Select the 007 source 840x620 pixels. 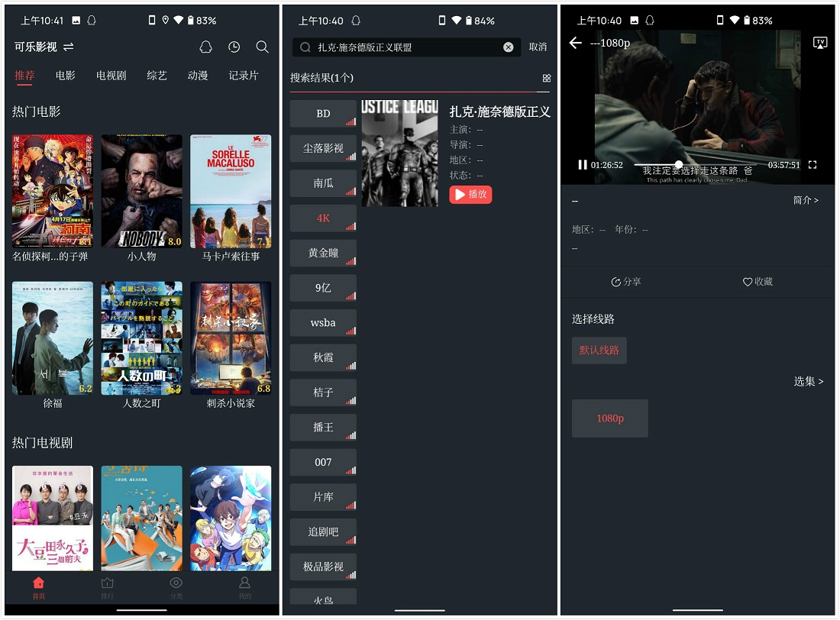(x=323, y=462)
